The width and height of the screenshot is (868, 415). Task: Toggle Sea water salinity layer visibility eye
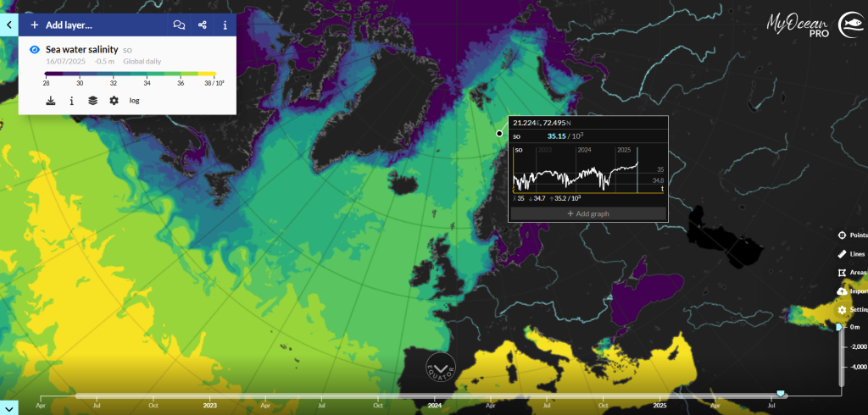(x=34, y=50)
